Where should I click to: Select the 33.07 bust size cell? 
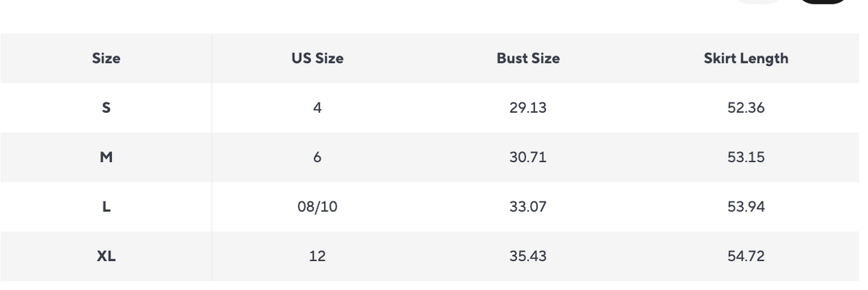click(528, 207)
